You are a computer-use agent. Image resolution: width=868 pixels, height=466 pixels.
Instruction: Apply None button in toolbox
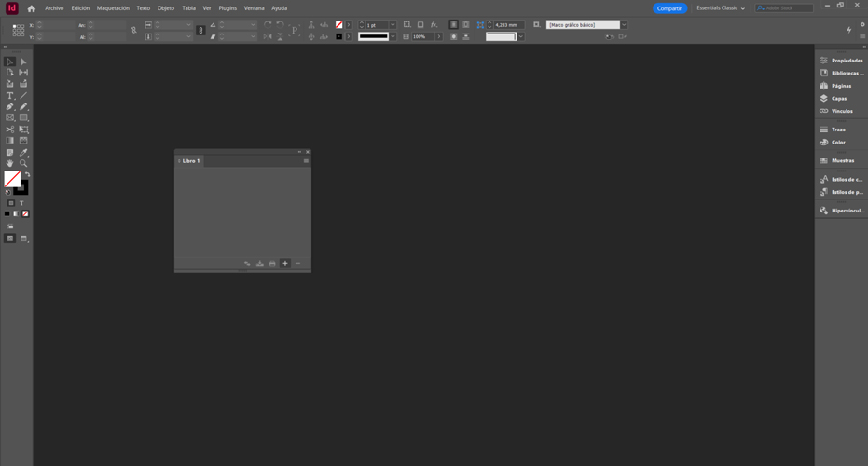point(25,213)
